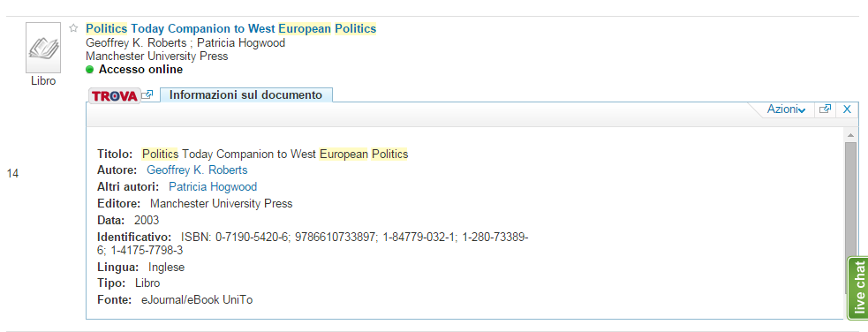Open details panel in new window

point(825,109)
